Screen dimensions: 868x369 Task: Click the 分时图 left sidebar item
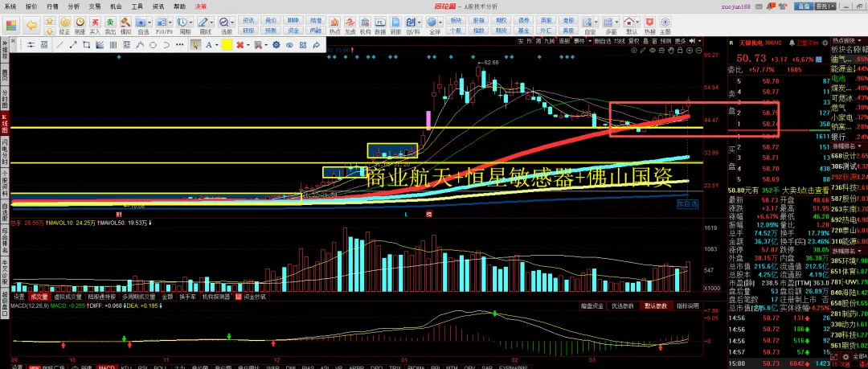[5, 99]
